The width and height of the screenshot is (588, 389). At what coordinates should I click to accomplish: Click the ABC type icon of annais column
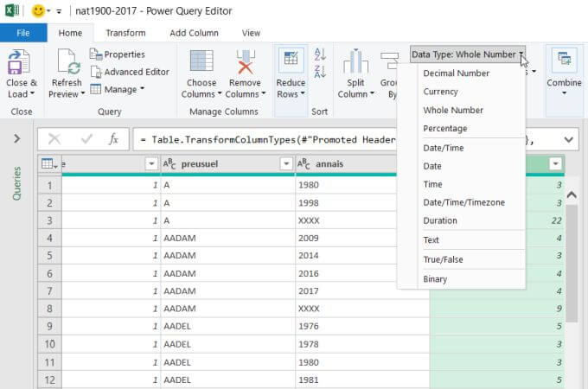(304, 163)
